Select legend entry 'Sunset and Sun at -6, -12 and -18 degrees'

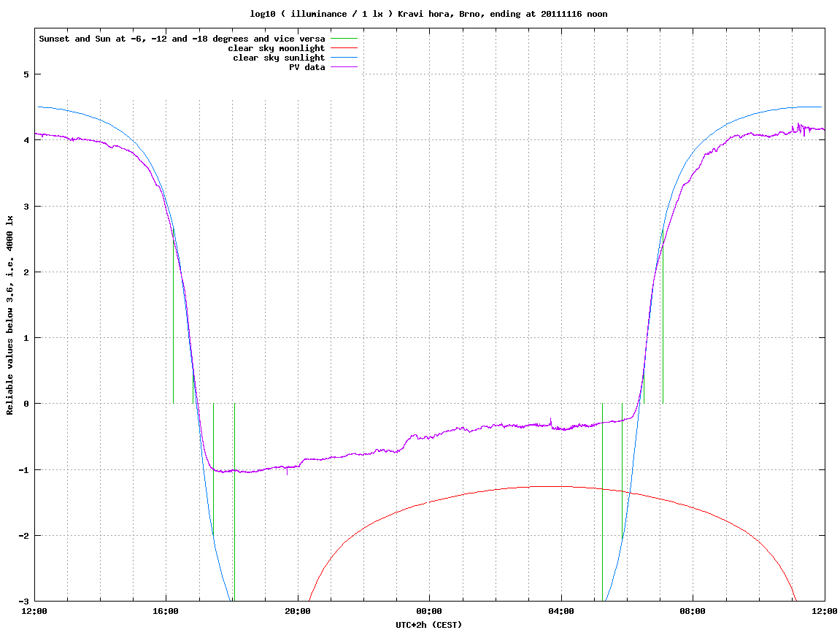(x=182, y=39)
